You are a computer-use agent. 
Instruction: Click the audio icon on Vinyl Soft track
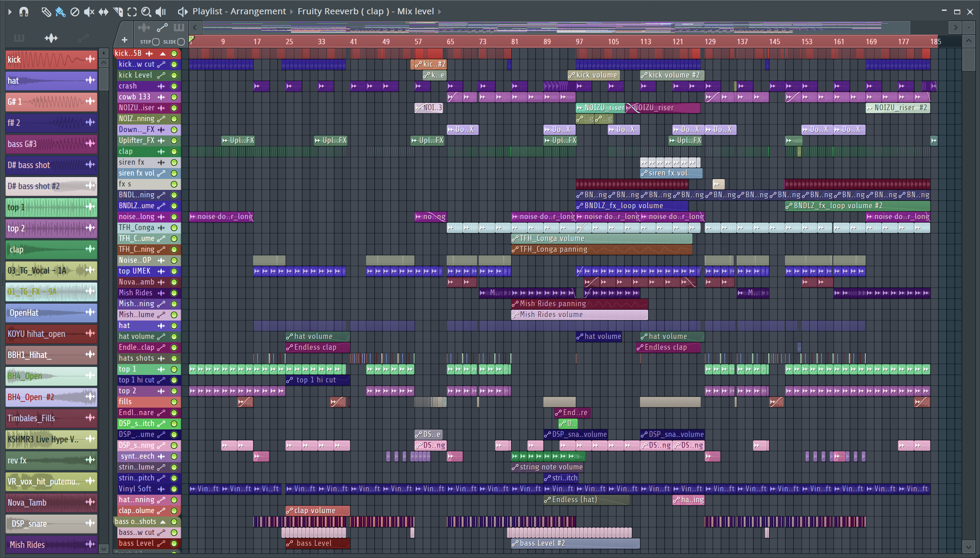(161, 489)
